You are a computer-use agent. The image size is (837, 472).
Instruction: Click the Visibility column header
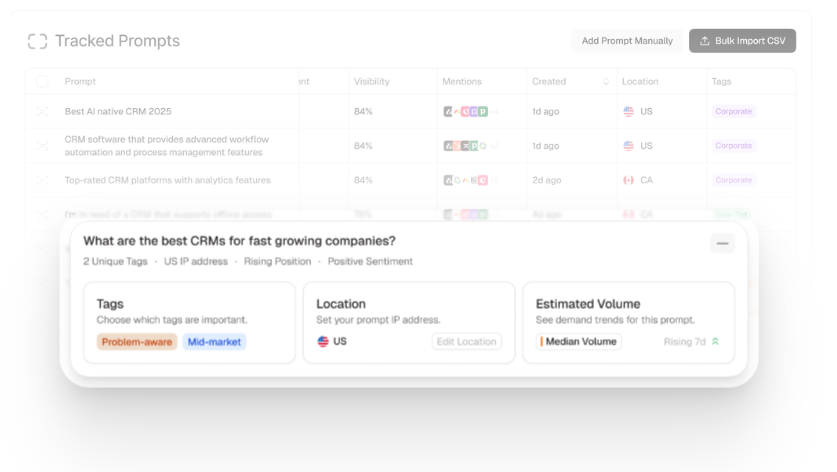point(372,81)
